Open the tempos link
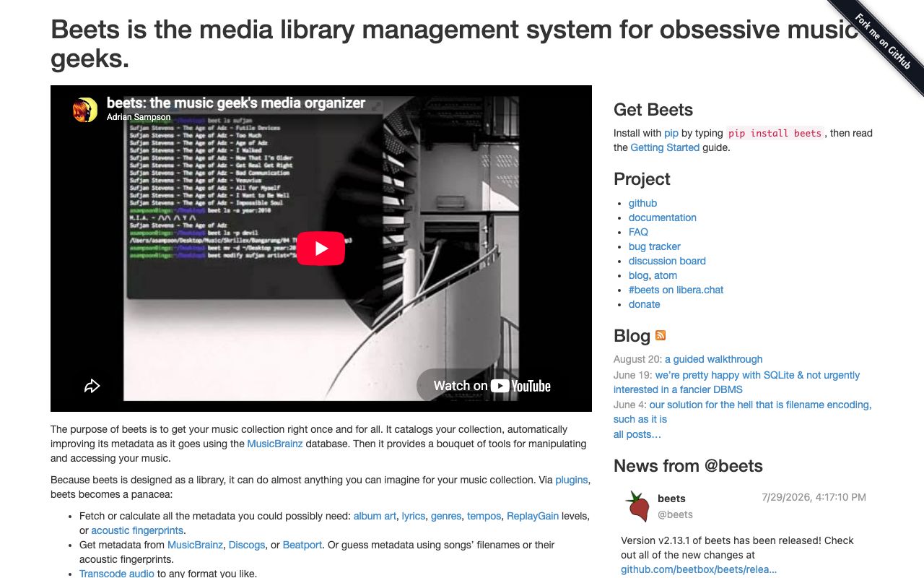 click(x=484, y=516)
